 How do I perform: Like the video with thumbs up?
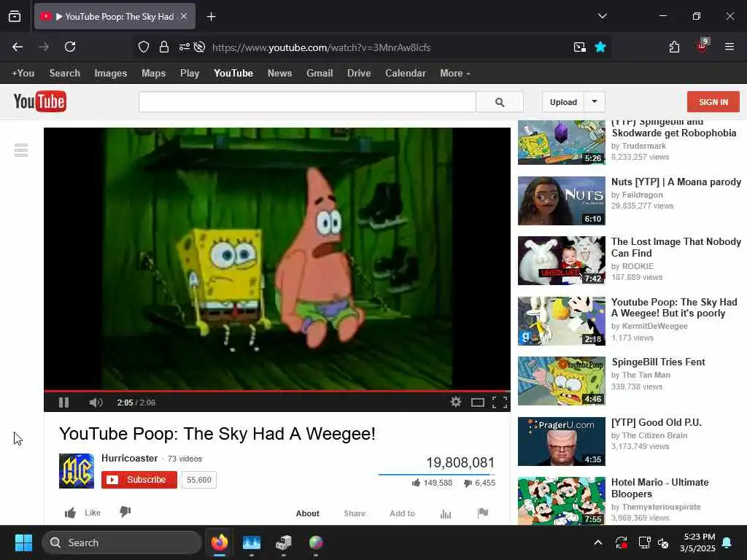click(71, 513)
